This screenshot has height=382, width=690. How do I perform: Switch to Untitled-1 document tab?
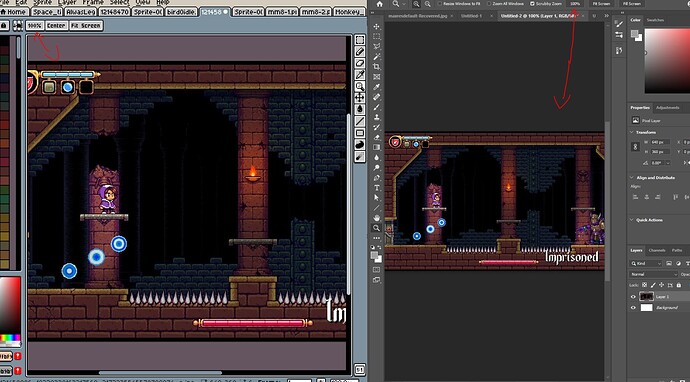click(471, 16)
